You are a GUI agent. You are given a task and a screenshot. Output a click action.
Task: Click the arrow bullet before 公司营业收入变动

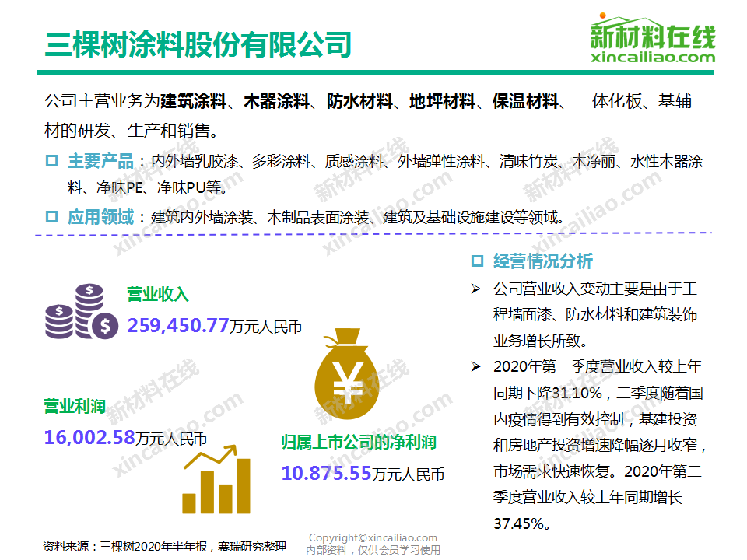(x=476, y=289)
